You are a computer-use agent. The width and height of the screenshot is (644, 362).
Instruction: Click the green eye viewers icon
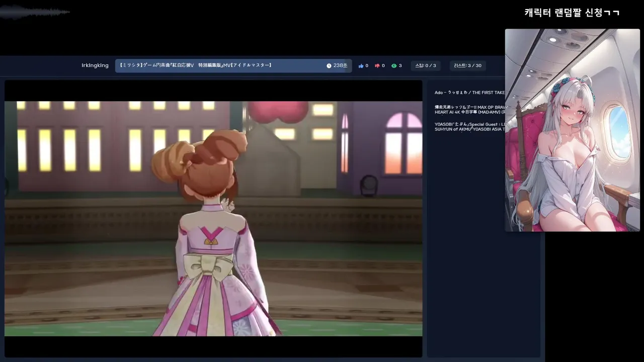click(x=394, y=66)
